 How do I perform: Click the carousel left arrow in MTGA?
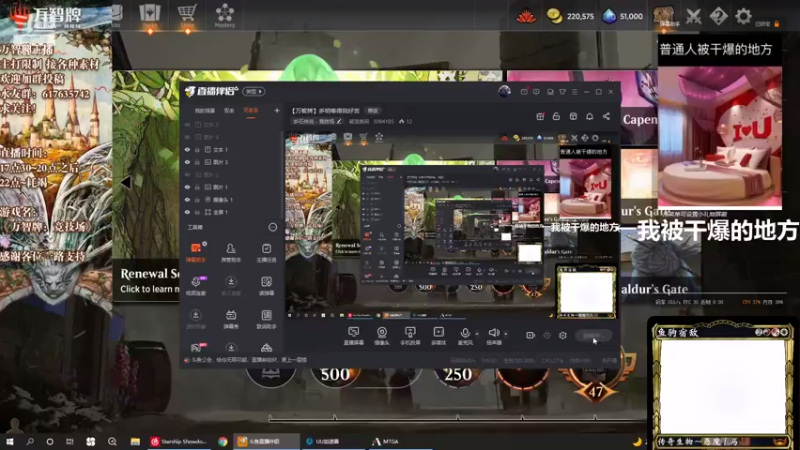tap(126, 182)
